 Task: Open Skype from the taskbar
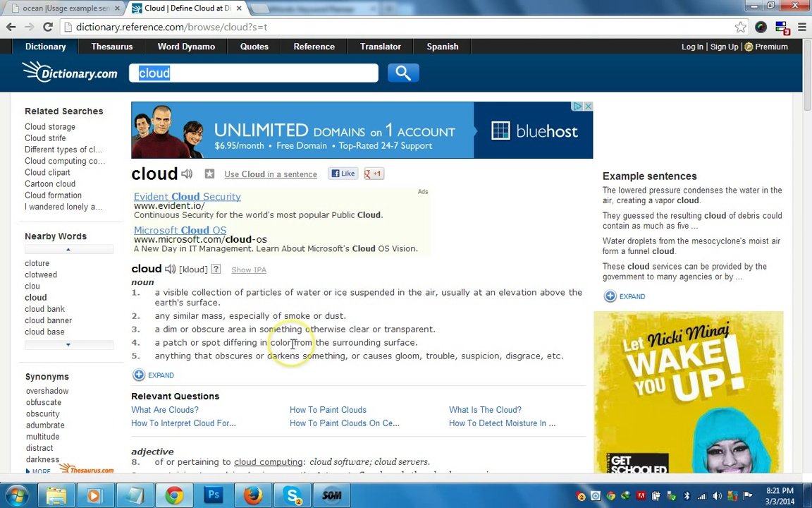point(293,495)
